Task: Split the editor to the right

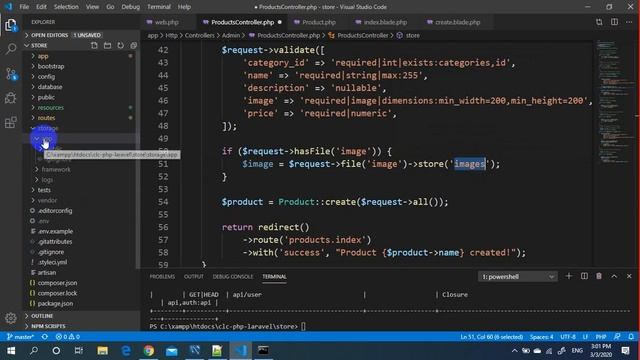Action: click(x=614, y=22)
